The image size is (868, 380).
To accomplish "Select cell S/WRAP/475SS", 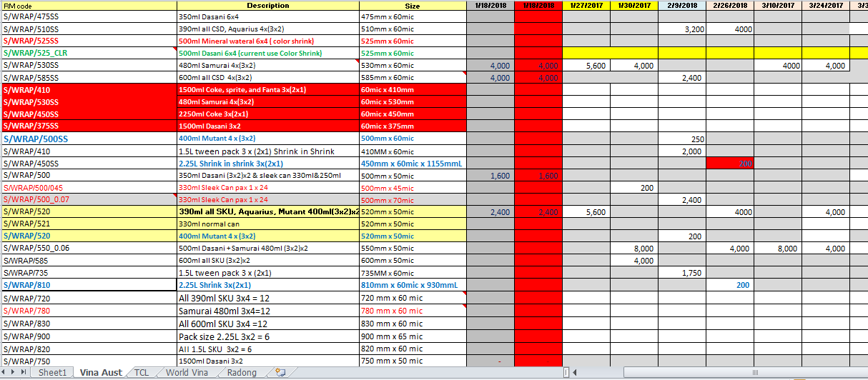I will [89, 16].
